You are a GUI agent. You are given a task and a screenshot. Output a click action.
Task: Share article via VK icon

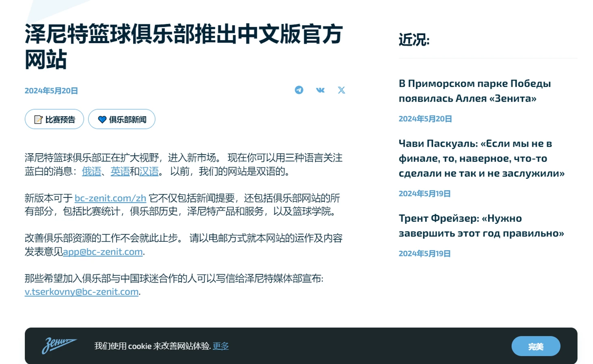click(320, 90)
